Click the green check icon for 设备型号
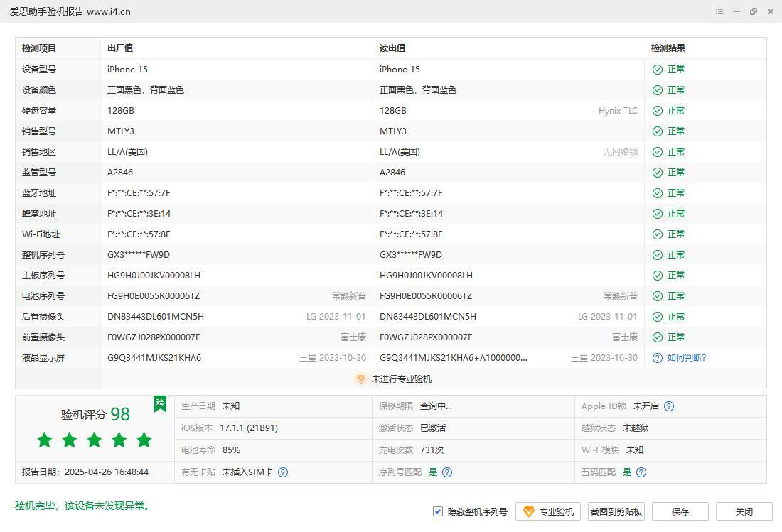The width and height of the screenshot is (782, 532). coord(658,70)
